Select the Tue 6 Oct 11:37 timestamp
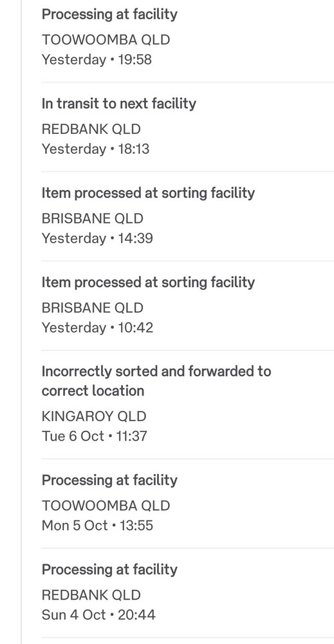 [95, 436]
